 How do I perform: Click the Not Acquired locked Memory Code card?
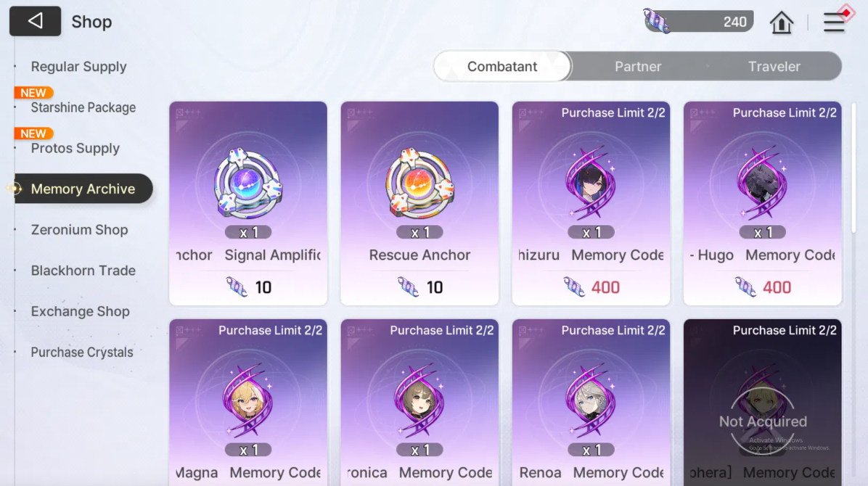click(762, 403)
